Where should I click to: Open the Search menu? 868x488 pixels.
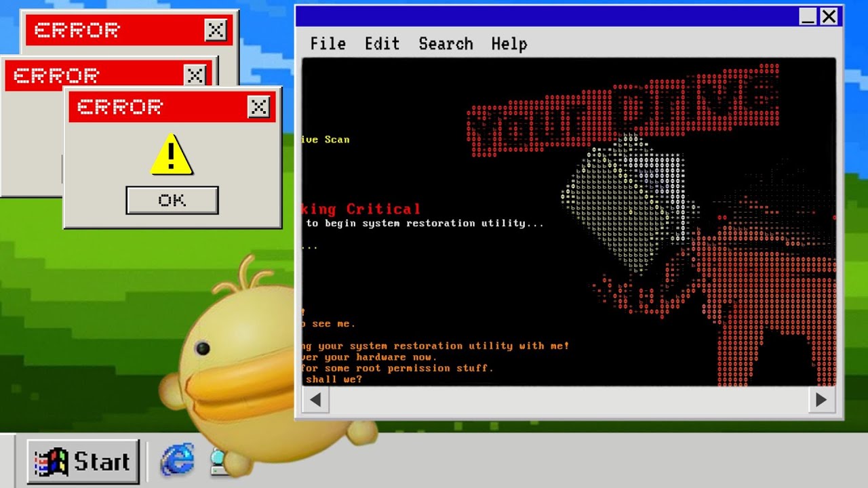[x=446, y=43]
